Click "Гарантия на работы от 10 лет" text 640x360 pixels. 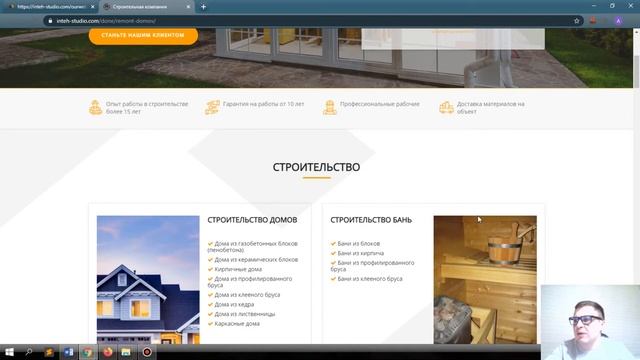click(x=264, y=104)
